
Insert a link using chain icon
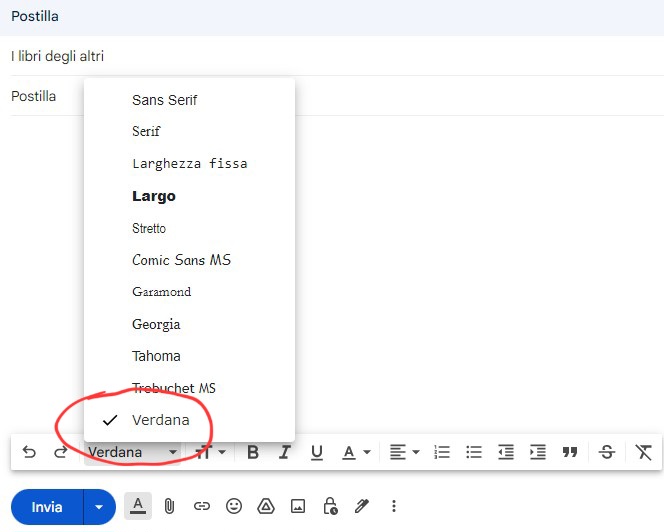point(202,506)
